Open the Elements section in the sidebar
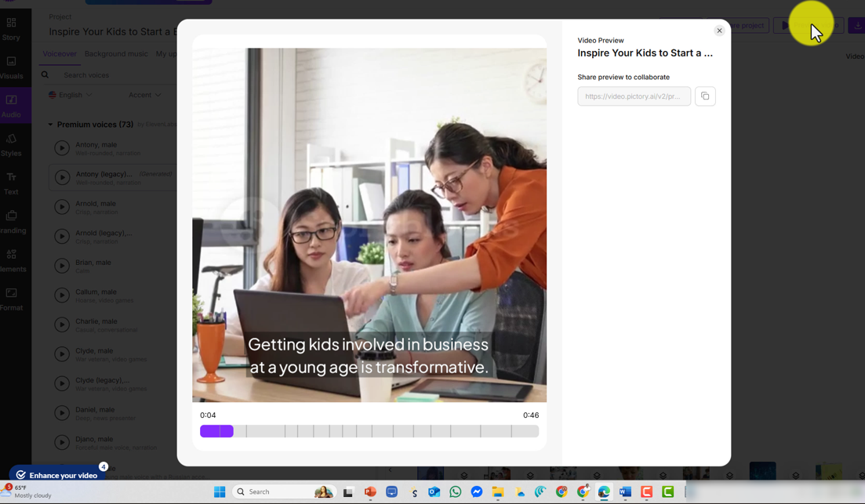 click(12, 261)
